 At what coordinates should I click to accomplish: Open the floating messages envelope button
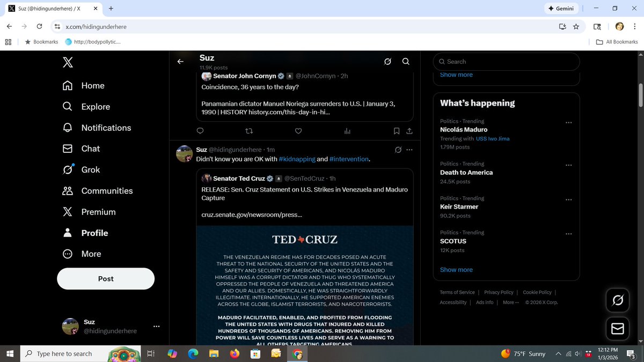(x=618, y=328)
